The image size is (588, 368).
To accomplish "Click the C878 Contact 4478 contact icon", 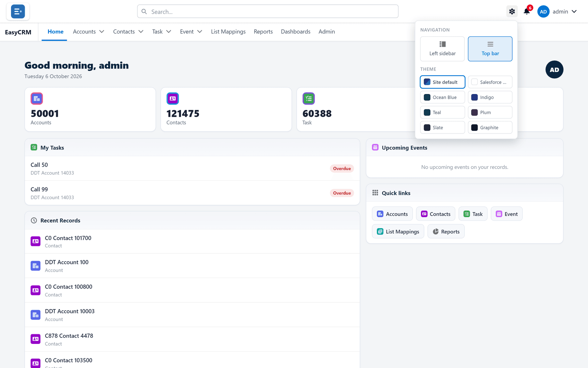I will 35,339.
